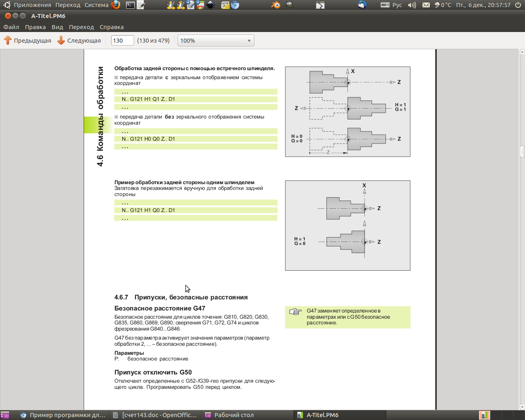
Task: Click the page number field showing 130
Action: tap(123, 41)
